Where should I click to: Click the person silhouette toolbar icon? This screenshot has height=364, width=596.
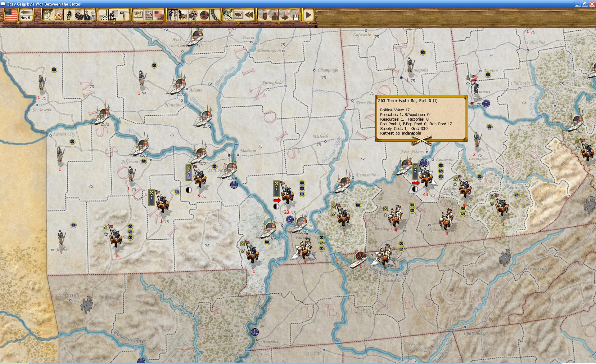(x=273, y=15)
